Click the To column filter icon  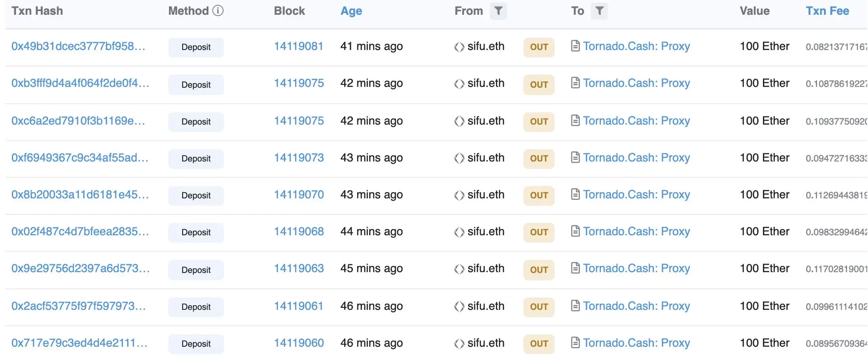pos(599,11)
